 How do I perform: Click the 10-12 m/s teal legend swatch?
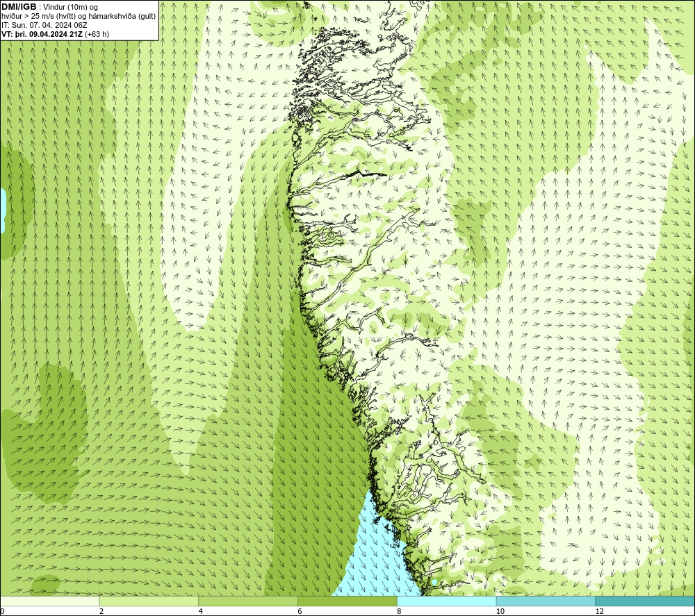coord(546,601)
